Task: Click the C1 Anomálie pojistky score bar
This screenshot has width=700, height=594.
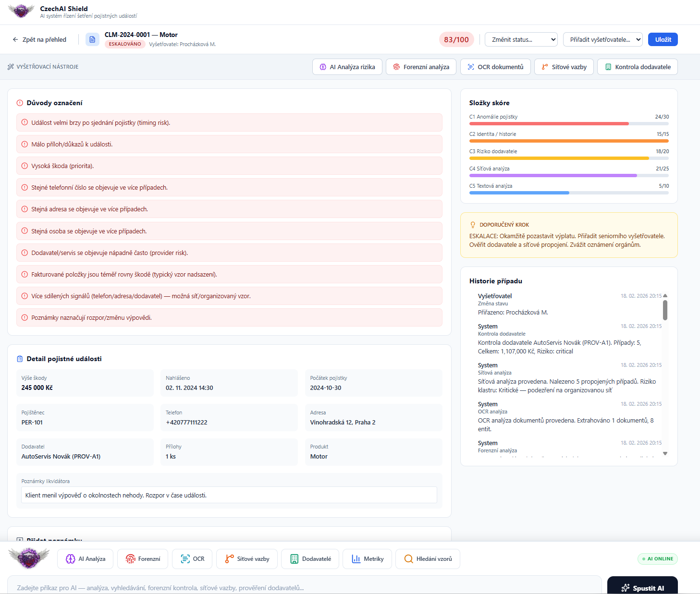Action: click(x=569, y=123)
